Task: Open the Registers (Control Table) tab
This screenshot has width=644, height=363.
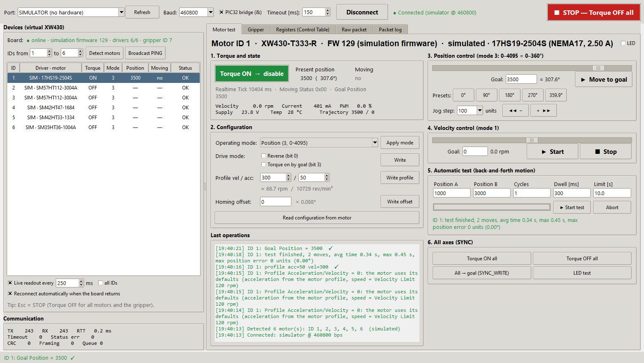Action: 303,30
